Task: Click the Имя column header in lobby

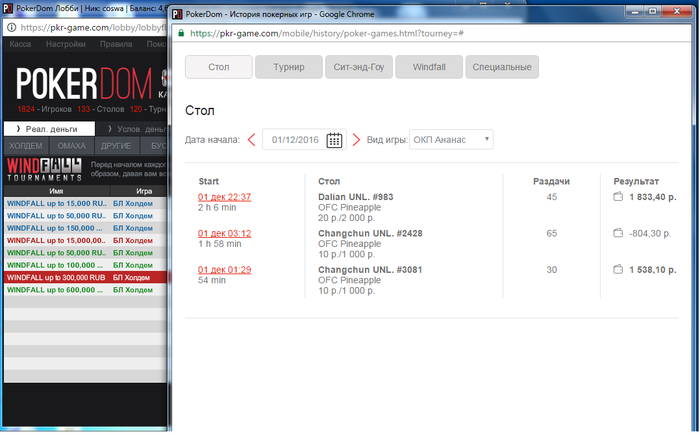Action: point(56,191)
